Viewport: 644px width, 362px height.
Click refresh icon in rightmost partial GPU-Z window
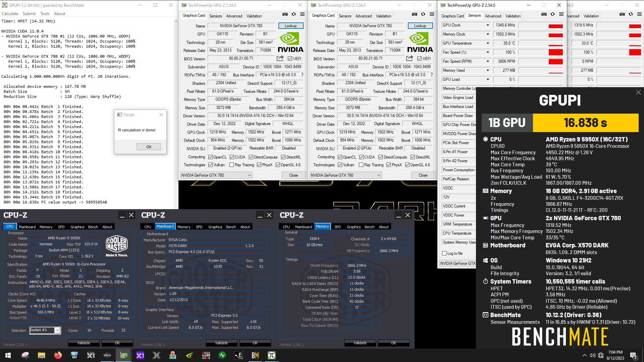click(x=631, y=14)
